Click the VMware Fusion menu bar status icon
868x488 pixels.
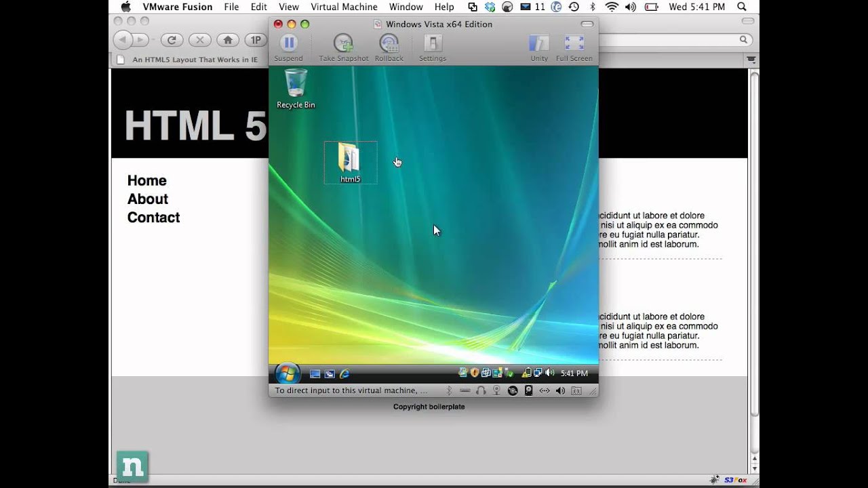point(473,7)
